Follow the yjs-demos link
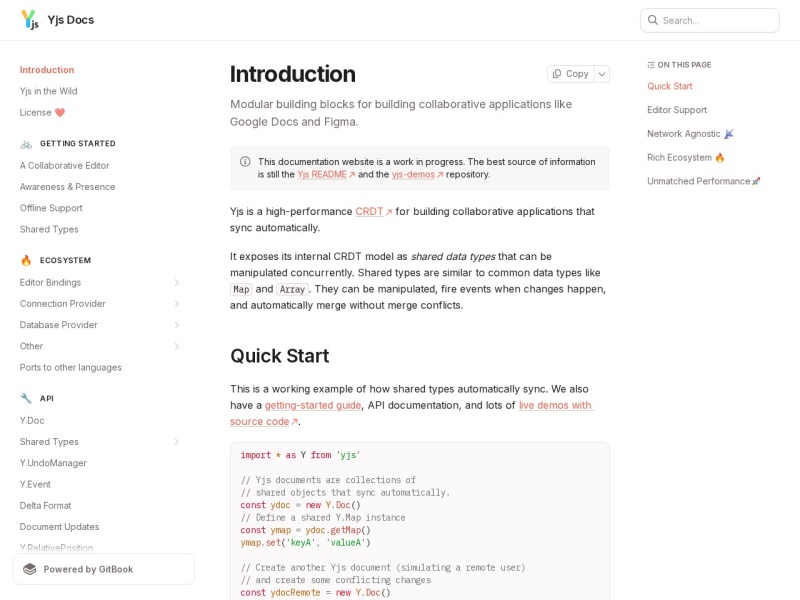800x600 pixels. [413, 174]
